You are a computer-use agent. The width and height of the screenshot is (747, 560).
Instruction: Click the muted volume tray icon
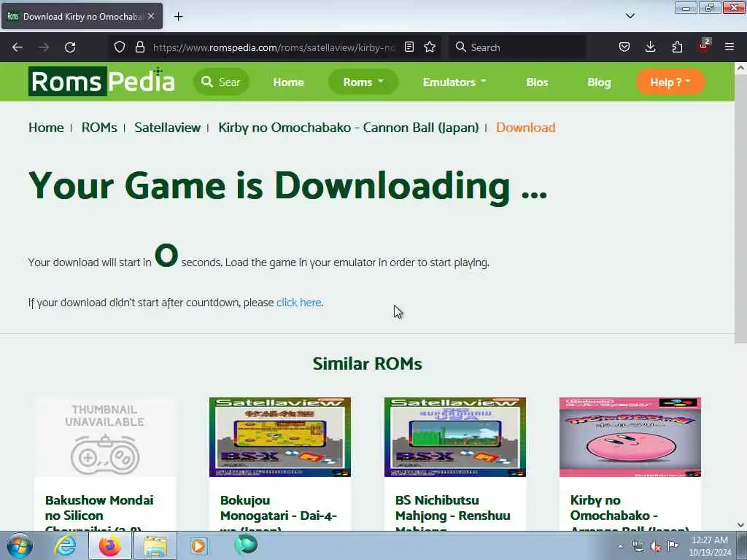click(x=656, y=547)
